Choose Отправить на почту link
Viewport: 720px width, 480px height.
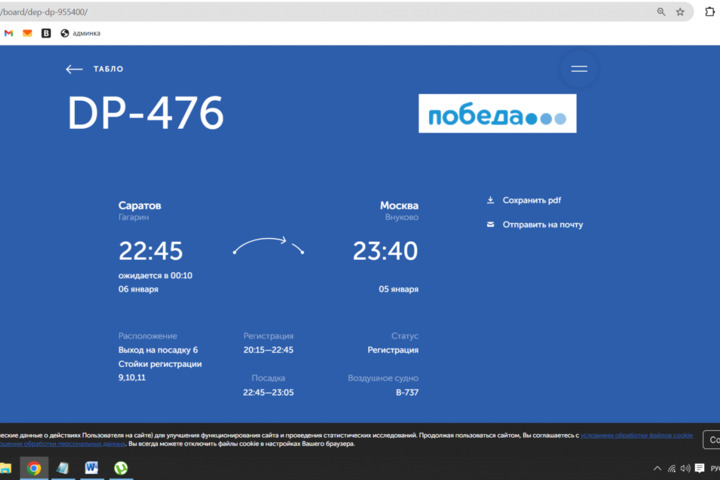click(542, 224)
